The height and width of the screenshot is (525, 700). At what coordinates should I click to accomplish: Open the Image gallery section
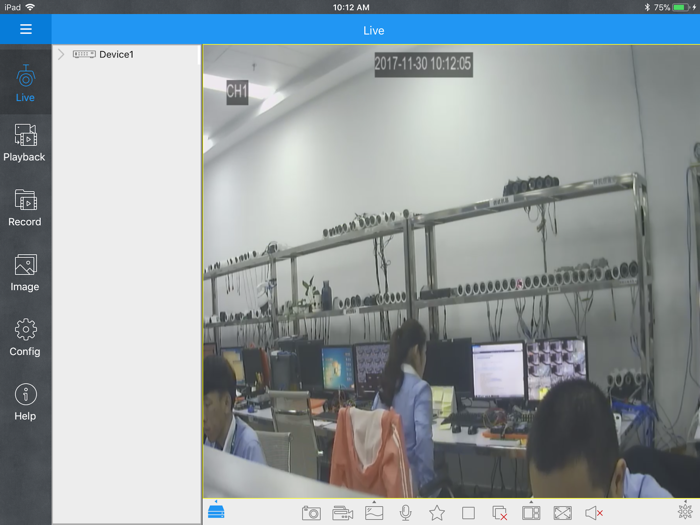[x=25, y=273]
